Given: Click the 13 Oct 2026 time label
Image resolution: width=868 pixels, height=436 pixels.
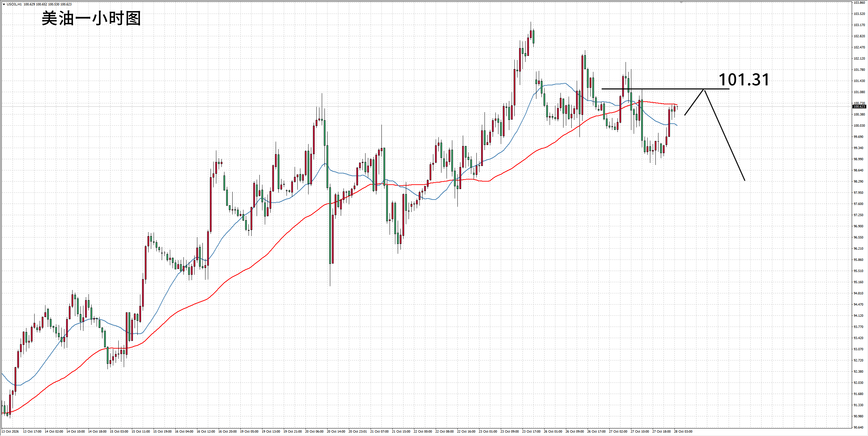Looking at the screenshot, I should (10, 432).
